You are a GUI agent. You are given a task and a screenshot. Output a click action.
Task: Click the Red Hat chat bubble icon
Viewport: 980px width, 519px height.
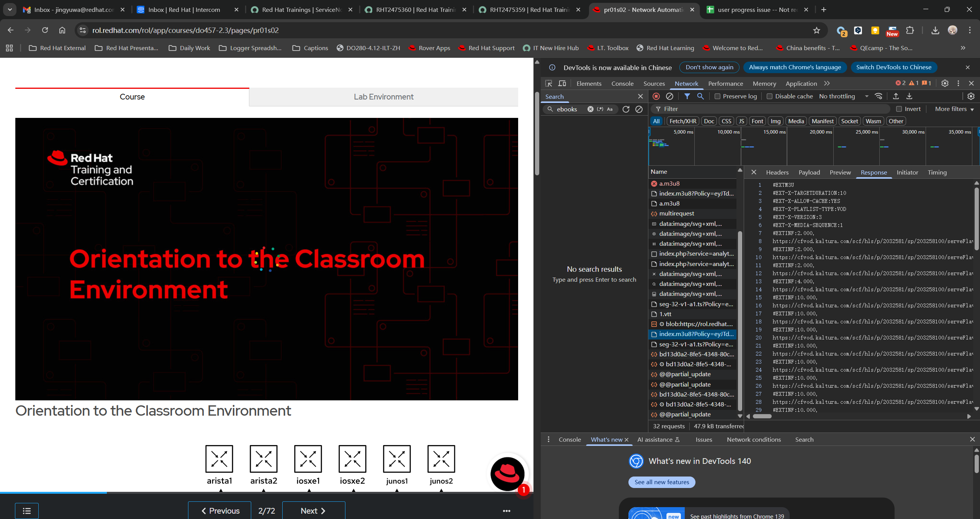pyautogui.click(x=507, y=474)
